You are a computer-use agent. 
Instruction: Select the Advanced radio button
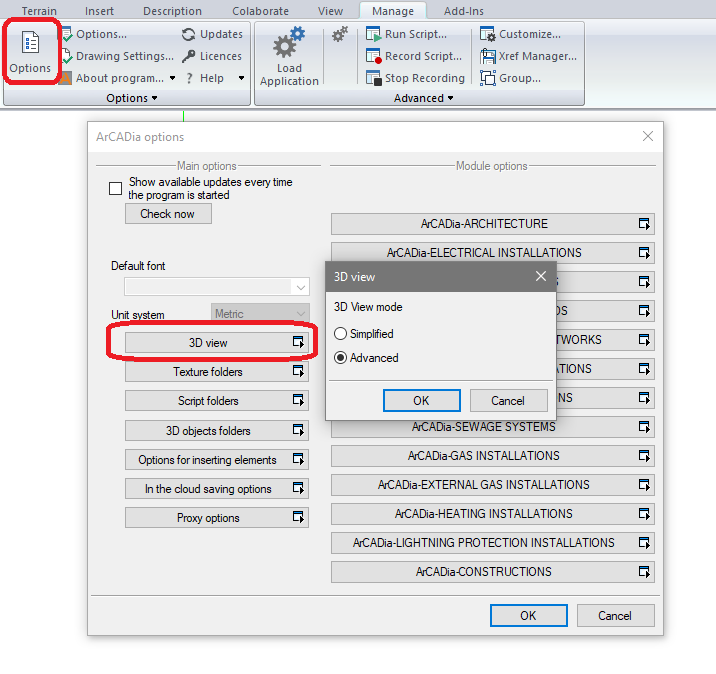pos(340,358)
